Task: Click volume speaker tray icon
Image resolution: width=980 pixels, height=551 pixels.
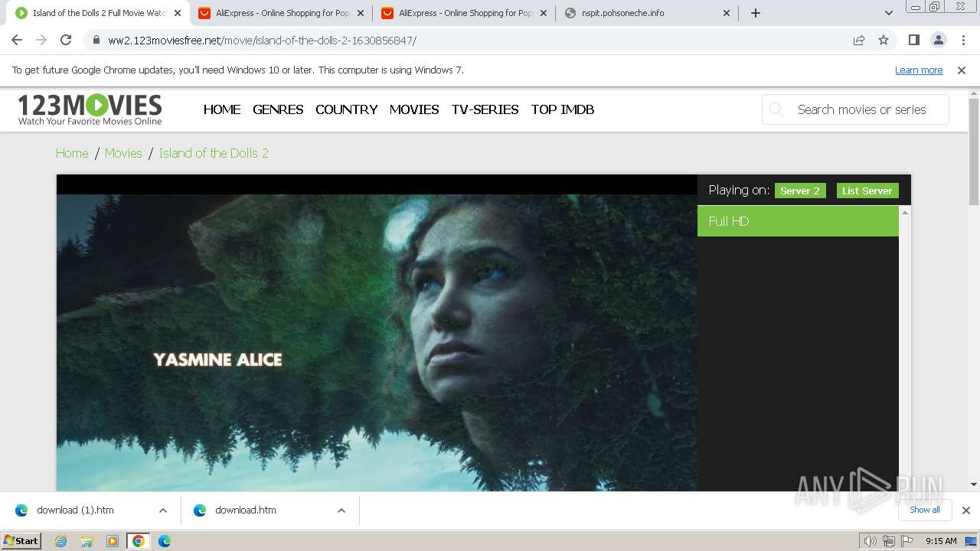Action: point(871,541)
